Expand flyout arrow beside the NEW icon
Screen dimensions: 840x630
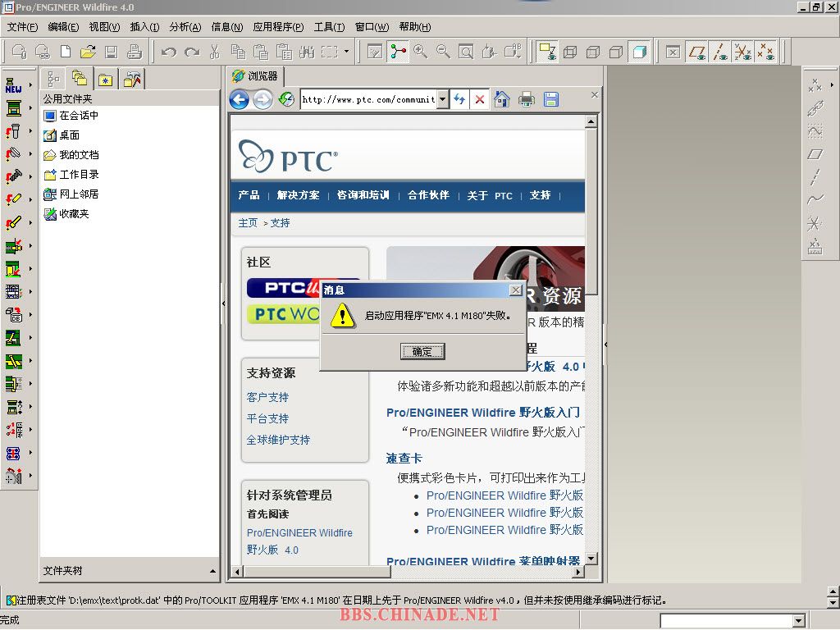(x=30, y=85)
